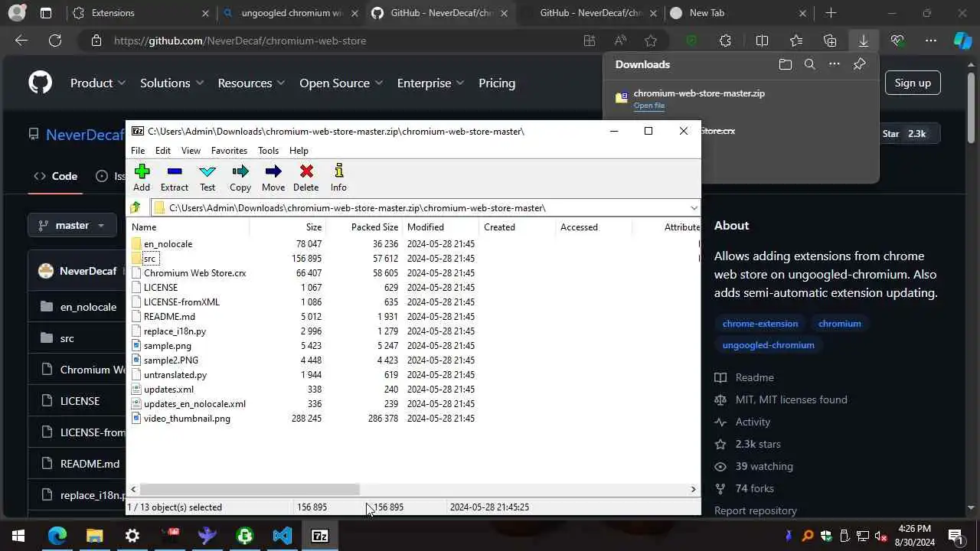Image resolution: width=980 pixels, height=551 pixels.
Task: Sort by the Packed Size column header
Action: click(x=364, y=227)
